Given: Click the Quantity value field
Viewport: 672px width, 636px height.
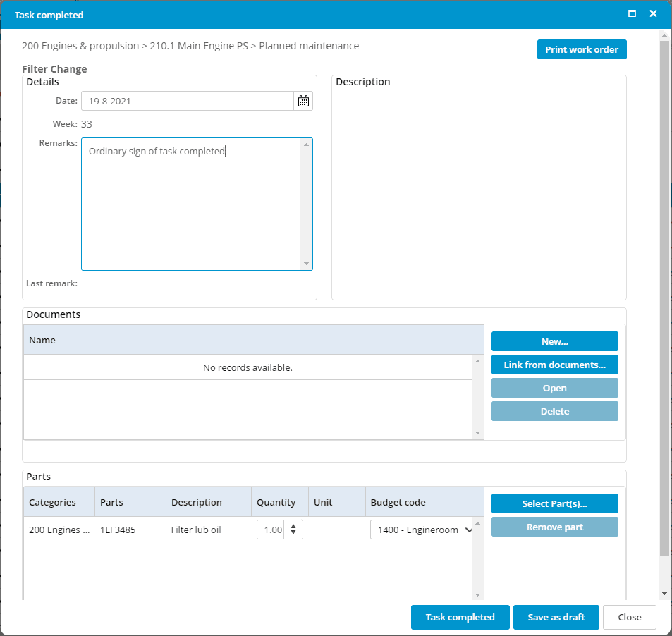Looking at the screenshot, I should coord(272,530).
